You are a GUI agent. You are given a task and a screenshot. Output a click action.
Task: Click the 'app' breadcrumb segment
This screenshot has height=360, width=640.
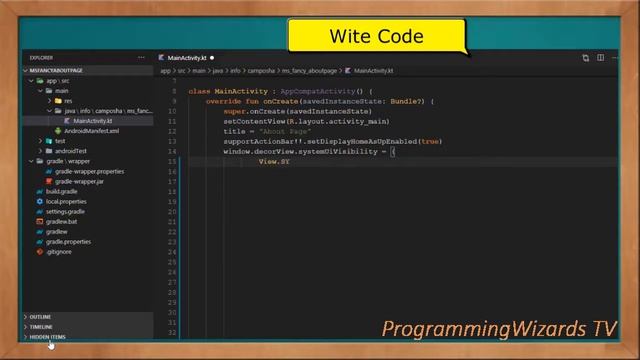pos(165,71)
